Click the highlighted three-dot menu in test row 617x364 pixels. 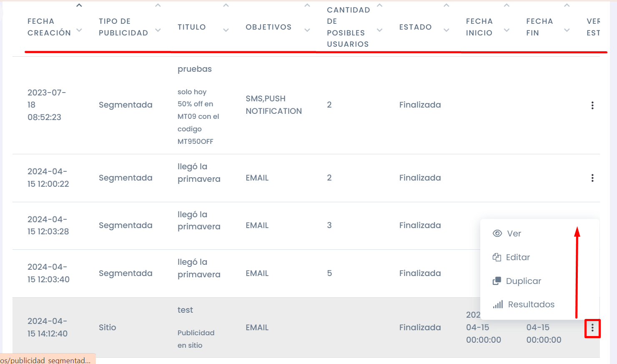tap(592, 329)
